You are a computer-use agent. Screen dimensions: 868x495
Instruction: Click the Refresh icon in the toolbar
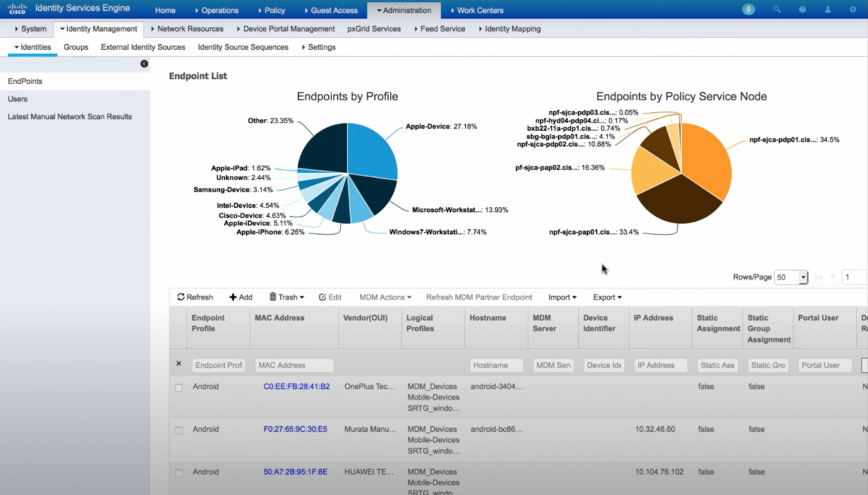point(181,297)
